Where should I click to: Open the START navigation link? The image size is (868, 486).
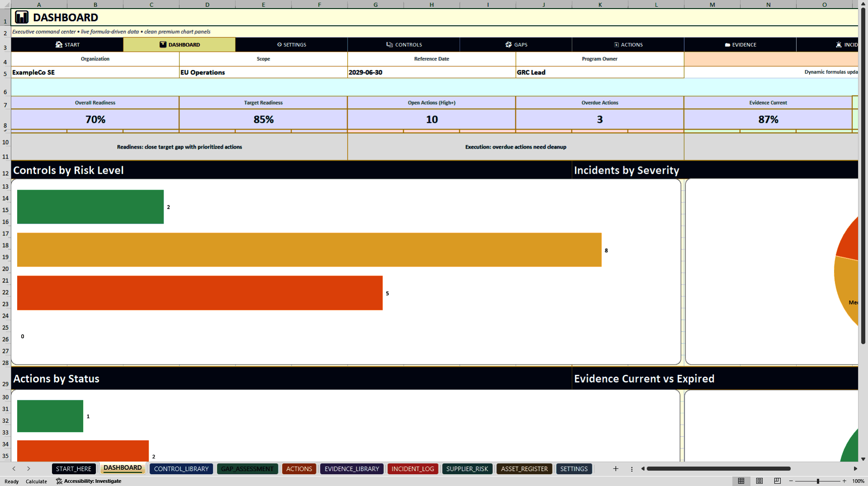67,45
